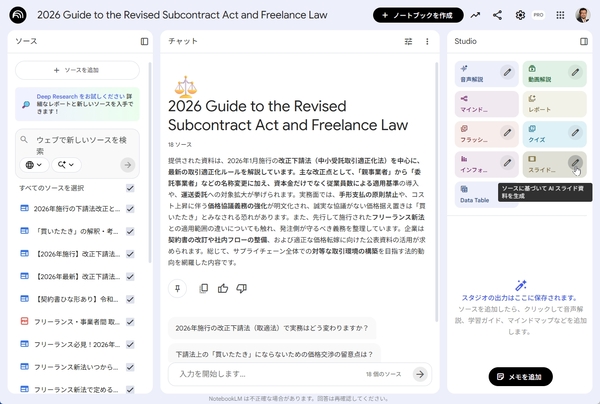Viewport: 600px width, 404px height.
Task: Focus ウェブで新しいソースを検索 search field
Action: pyautogui.click(x=81, y=145)
